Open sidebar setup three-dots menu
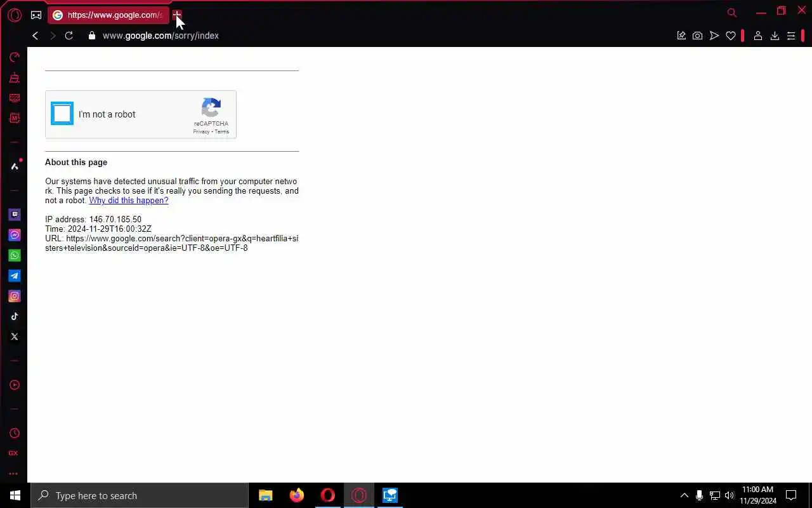Screen dimensions: 812x508 (13, 474)
